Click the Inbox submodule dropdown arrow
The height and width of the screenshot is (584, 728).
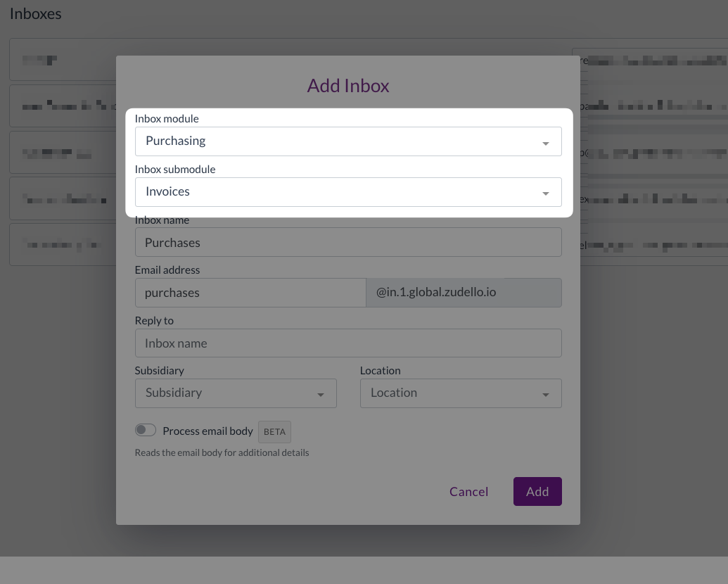545,193
